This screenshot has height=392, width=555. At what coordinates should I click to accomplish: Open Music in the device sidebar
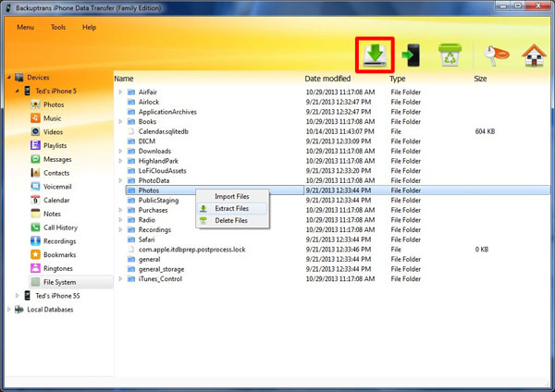point(52,118)
